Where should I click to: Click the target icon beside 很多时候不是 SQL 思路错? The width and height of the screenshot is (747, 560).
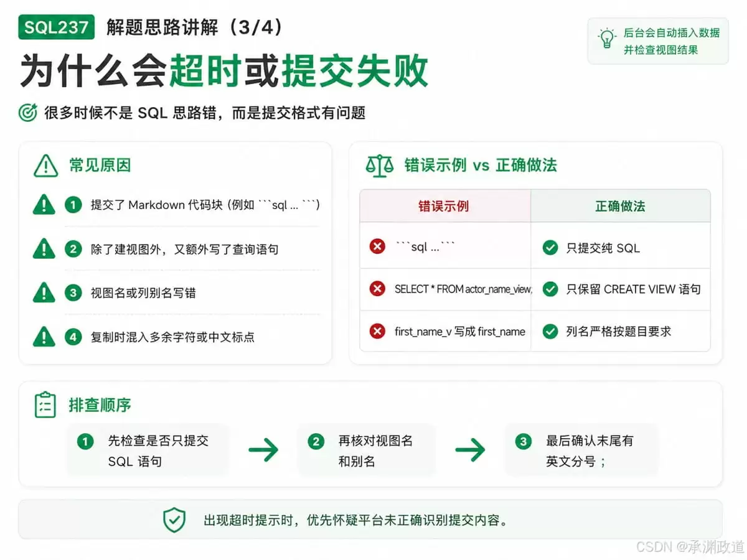click(x=28, y=113)
